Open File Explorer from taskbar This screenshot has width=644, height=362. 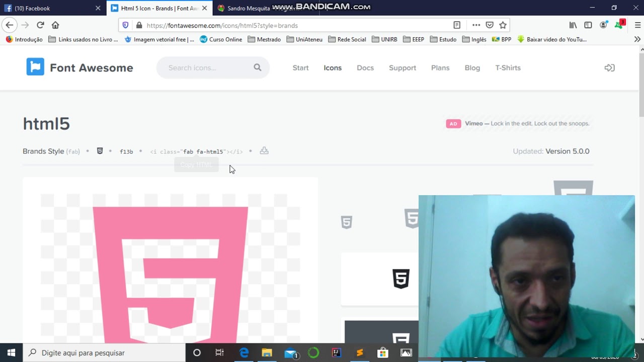(267, 353)
